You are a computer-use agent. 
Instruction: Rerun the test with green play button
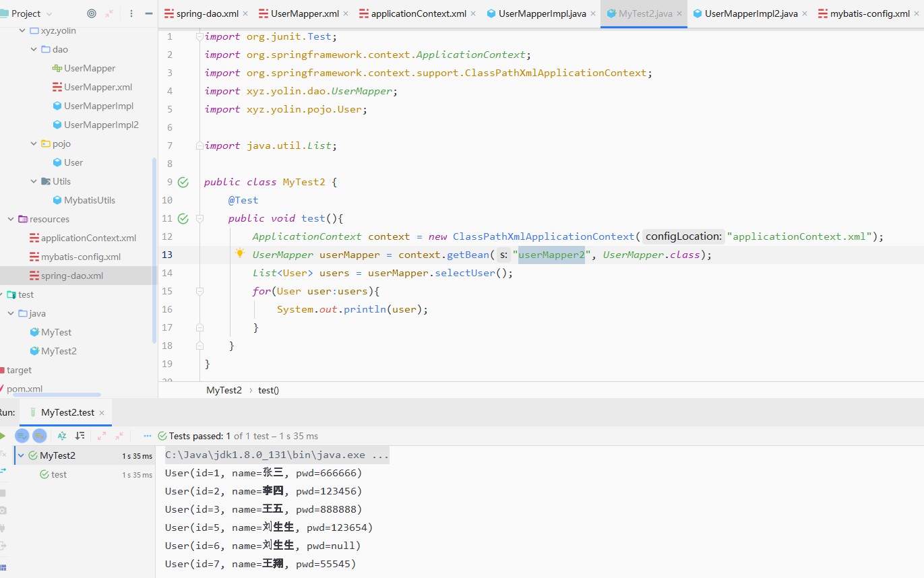[3, 436]
